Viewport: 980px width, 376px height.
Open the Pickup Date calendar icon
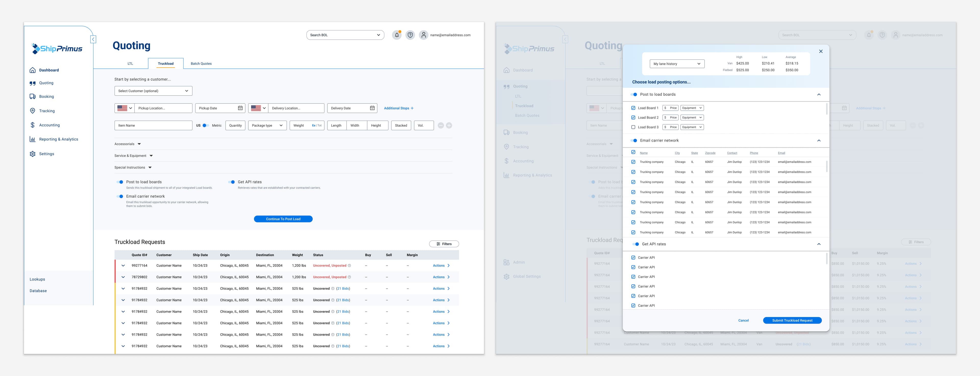[x=240, y=108]
